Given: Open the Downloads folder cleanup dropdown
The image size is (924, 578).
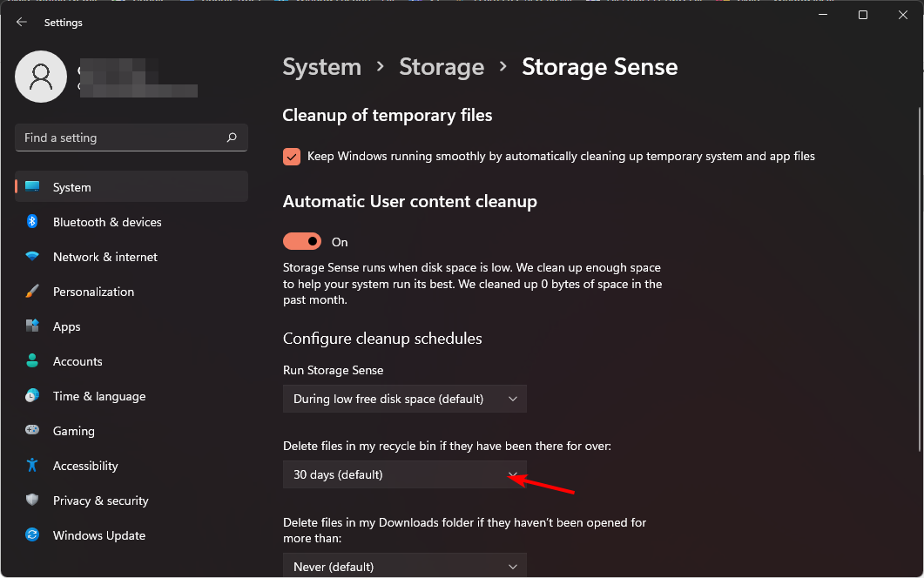Looking at the screenshot, I should 404,566.
